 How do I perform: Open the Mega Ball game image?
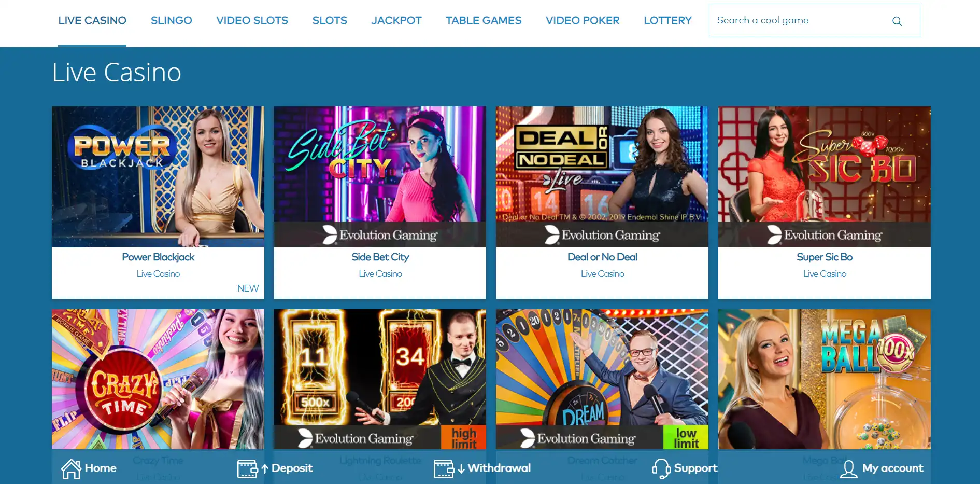[x=825, y=379]
